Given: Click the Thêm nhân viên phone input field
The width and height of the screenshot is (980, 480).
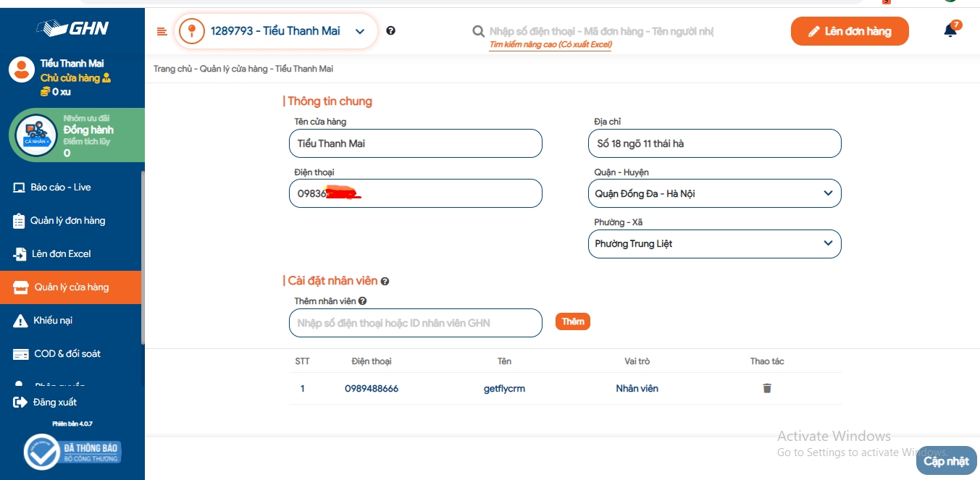Looking at the screenshot, I should pos(415,323).
